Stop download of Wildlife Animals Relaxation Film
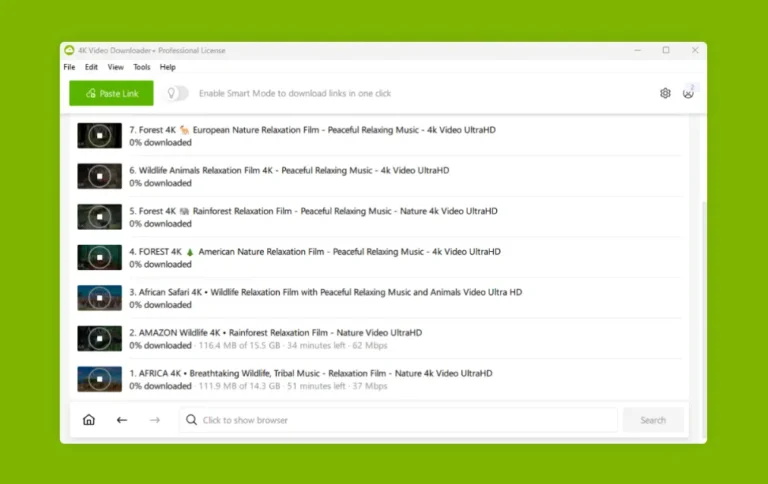This screenshot has height=484, width=768. (x=99, y=176)
